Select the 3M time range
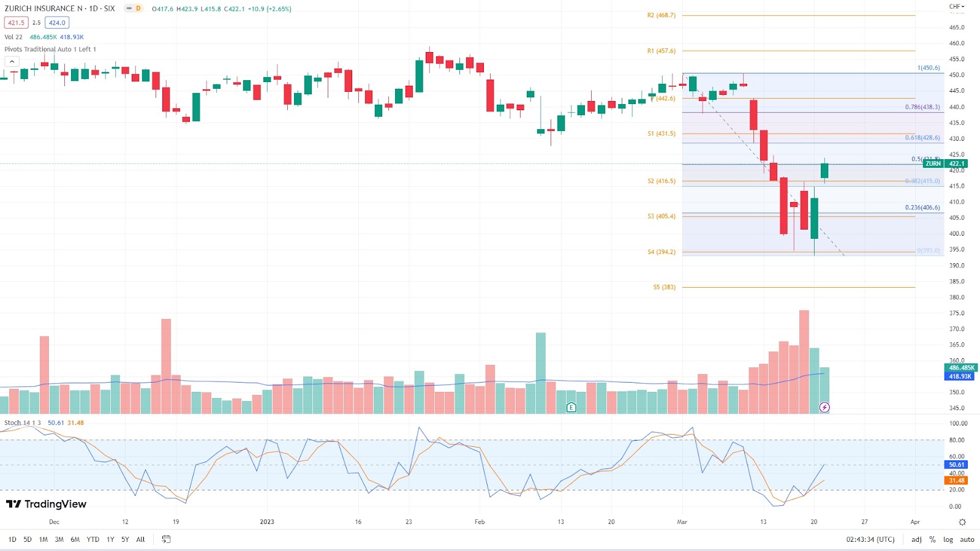 (x=59, y=539)
